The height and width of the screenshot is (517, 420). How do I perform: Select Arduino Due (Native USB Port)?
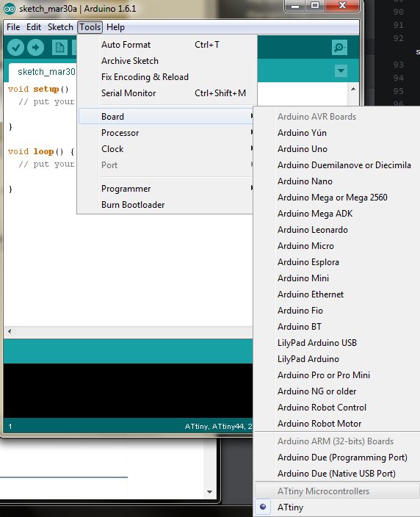(x=336, y=474)
